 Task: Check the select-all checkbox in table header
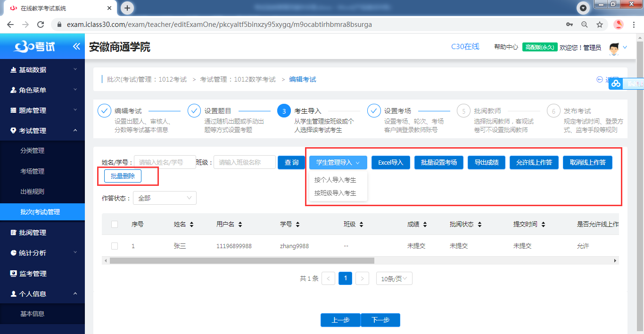(114, 224)
